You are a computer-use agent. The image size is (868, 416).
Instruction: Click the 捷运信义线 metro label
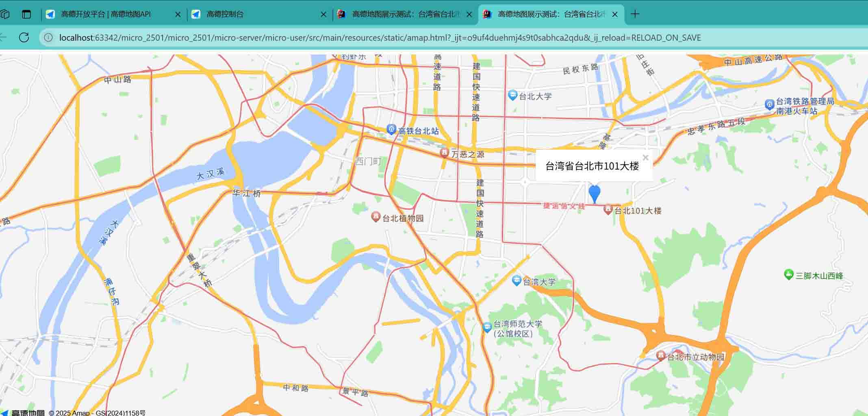[x=564, y=206]
